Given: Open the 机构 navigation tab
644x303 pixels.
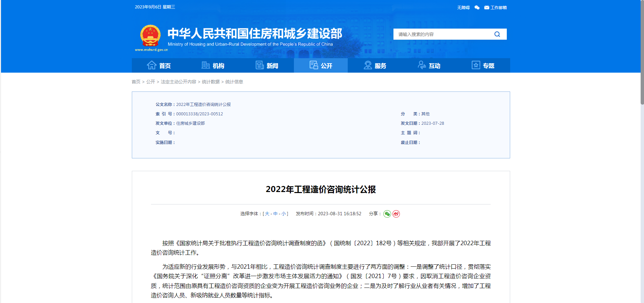Looking at the screenshot, I should (213, 66).
